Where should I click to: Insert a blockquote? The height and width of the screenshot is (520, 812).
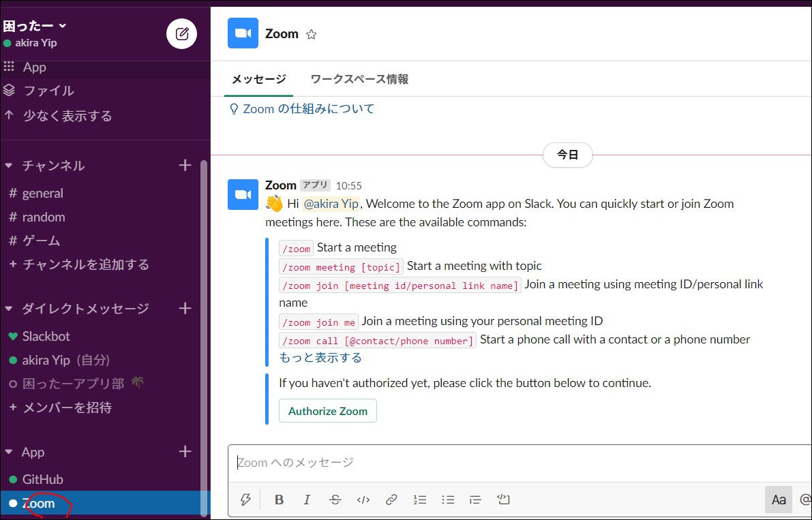(x=475, y=500)
